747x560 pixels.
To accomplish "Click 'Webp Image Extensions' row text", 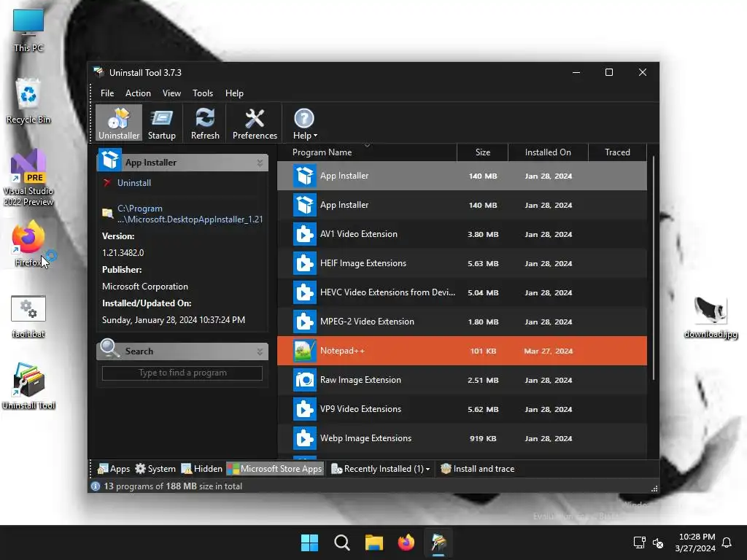I will (x=365, y=438).
